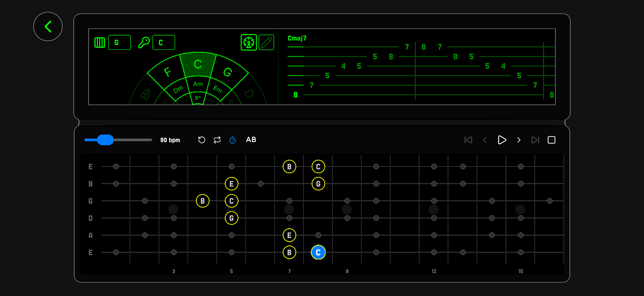Select the Am segment in the circle of fifths

pyautogui.click(x=198, y=84)
